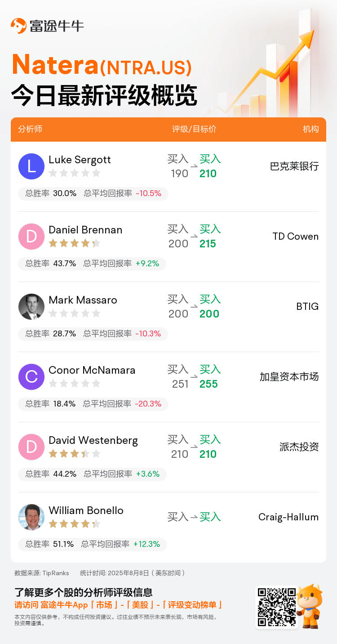The width and height of the screenshot is (337, 644).
Task: Click the 评级变动榜单 link text
Action: [192, 605]
